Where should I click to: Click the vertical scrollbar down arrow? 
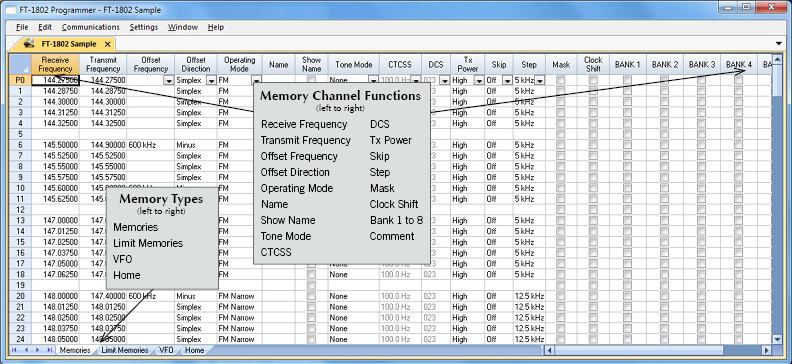[777, 339]
